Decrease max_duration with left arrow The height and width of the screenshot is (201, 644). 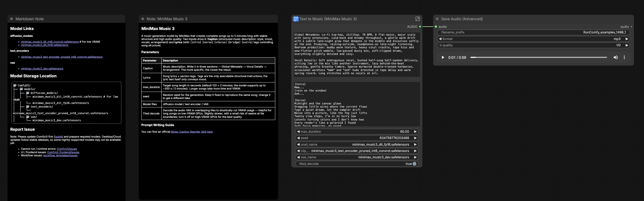[298, 131]
